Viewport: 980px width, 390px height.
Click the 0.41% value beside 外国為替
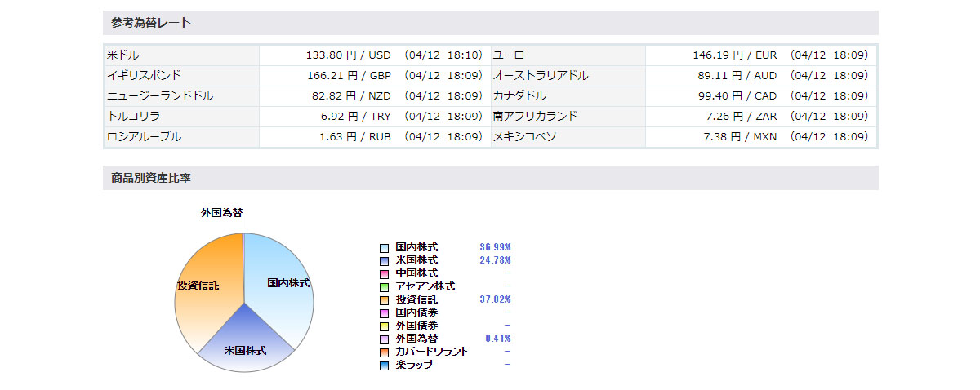[x=497, y=339]
